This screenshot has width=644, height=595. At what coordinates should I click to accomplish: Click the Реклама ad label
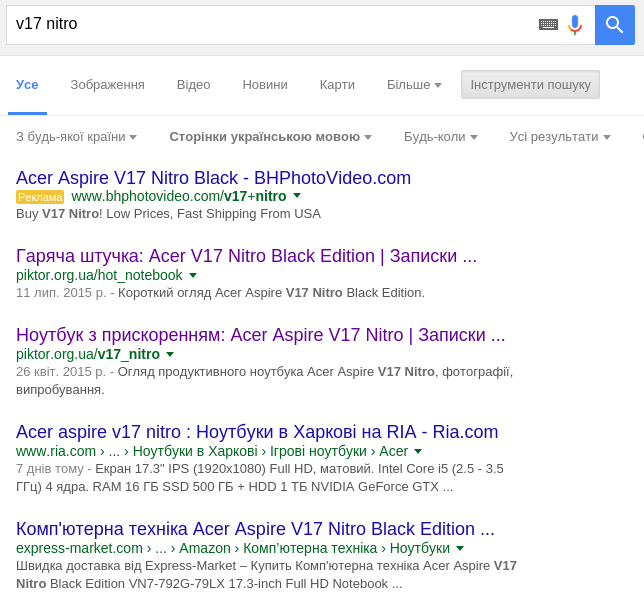(40, 197)
